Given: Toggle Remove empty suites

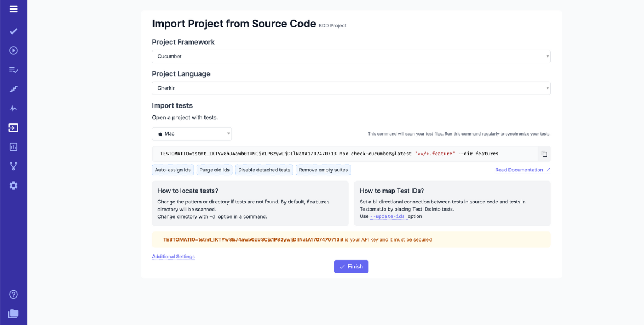Looking at the screenshot, I should [323, 169].
